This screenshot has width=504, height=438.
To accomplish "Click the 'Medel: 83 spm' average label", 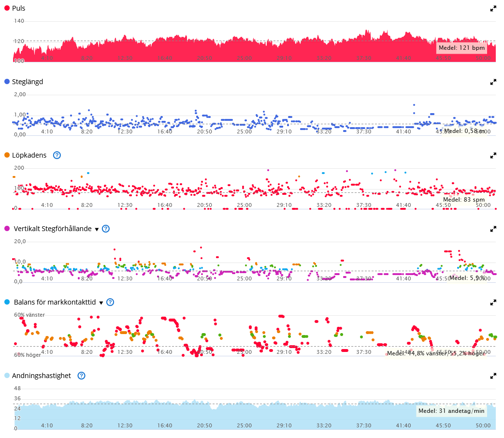I will pos(464,199).
